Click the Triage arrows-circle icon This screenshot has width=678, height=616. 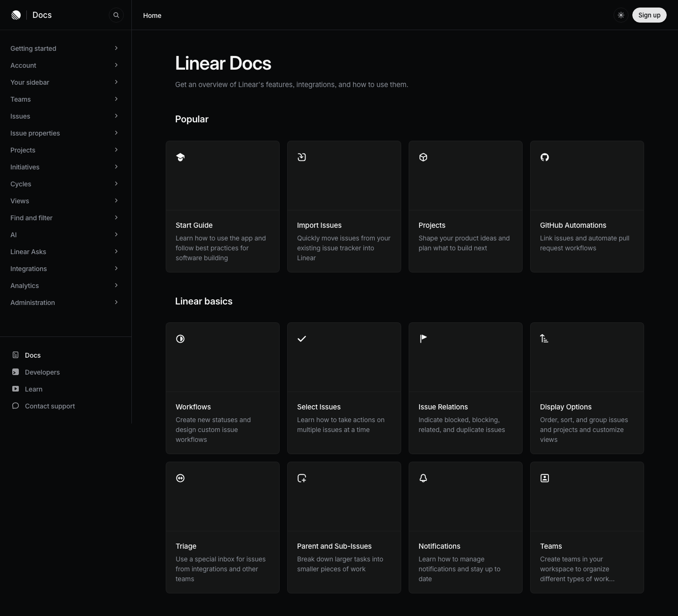point(180,478)
